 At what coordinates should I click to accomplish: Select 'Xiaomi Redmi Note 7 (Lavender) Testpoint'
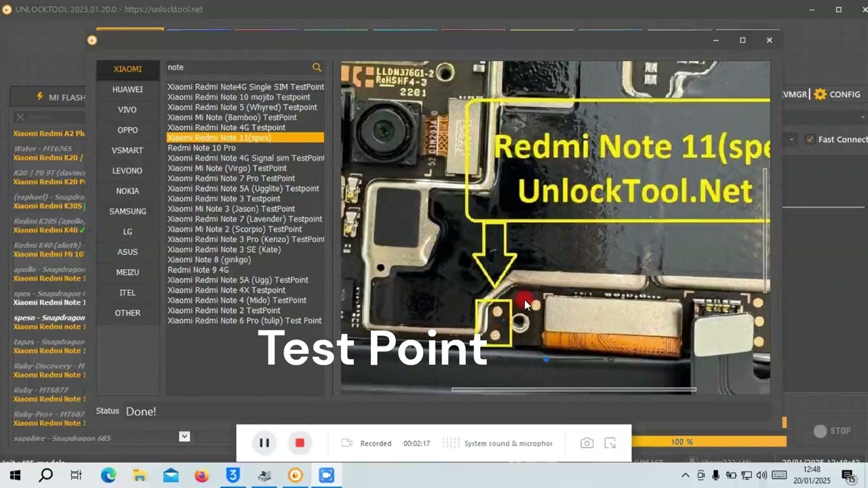(245, 219)
